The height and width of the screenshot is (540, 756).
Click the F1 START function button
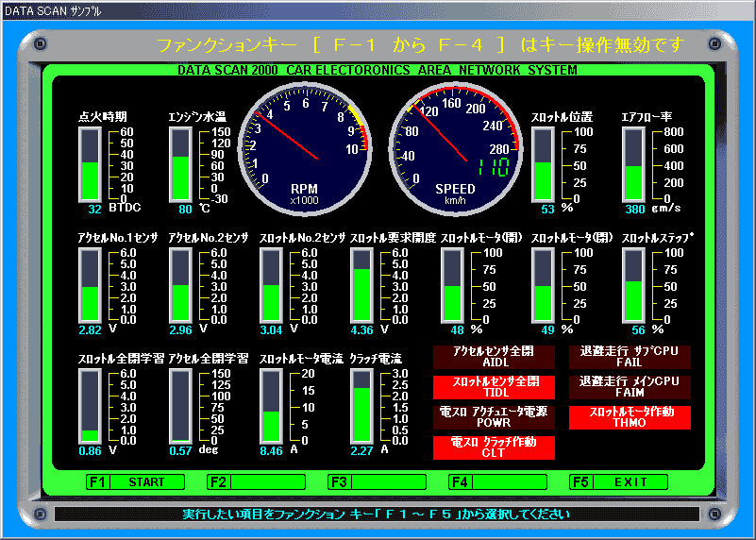click(x=136, y=481)
